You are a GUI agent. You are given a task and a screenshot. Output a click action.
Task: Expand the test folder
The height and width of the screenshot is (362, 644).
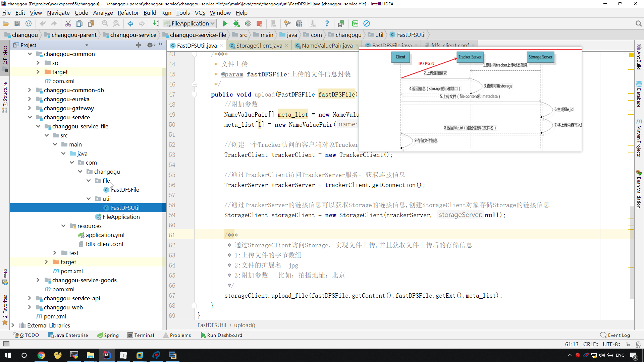(x=55, y=253)
